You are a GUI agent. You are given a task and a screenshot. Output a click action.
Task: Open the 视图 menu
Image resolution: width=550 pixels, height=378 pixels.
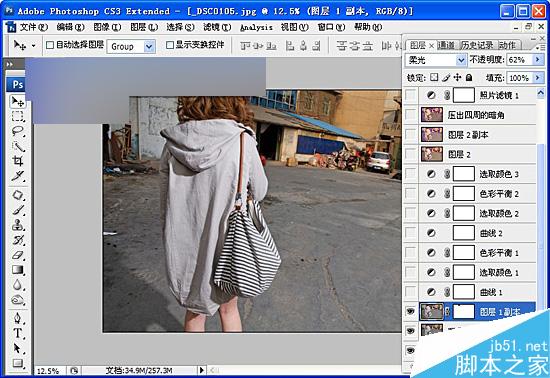[295, 27]
